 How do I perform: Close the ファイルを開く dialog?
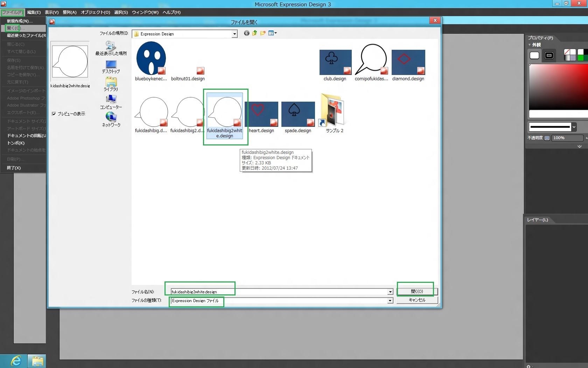point(435,21)
